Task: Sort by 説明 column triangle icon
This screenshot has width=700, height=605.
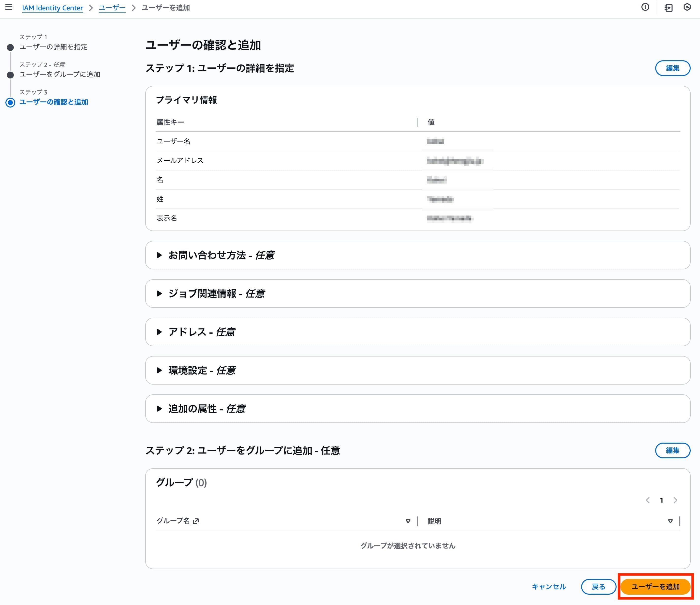Action: pyautogui.click(x=670, y=521)
